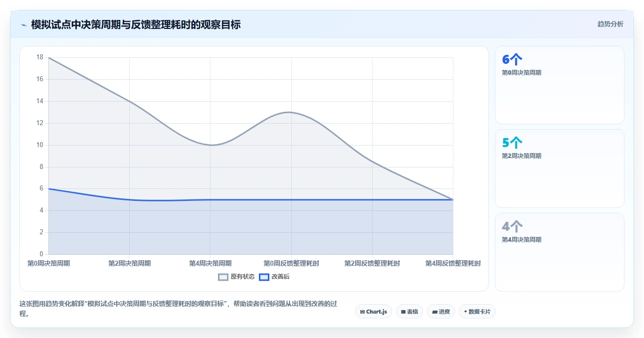Screen dimensions: 644x338
Task: Click the 5个 value card
Action: tap(559, 169)
